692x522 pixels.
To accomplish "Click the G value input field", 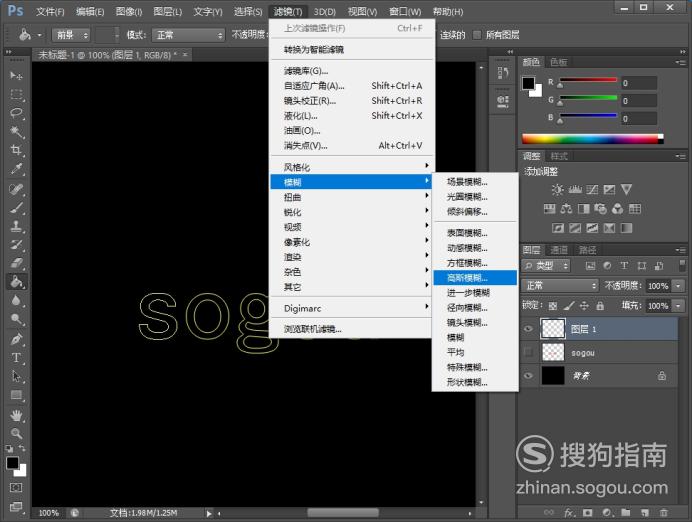I will (639, 101).
